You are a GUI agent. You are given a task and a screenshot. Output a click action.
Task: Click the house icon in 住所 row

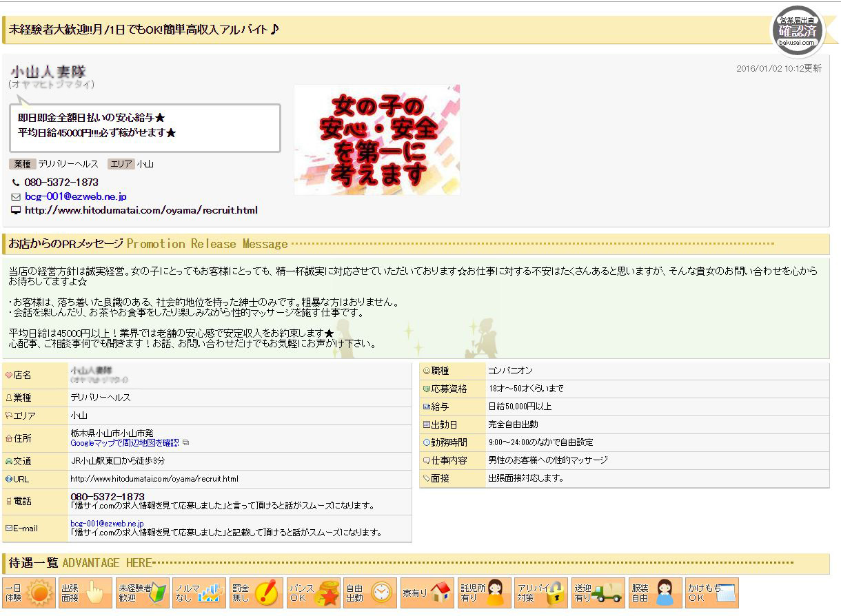click(9, 438)
